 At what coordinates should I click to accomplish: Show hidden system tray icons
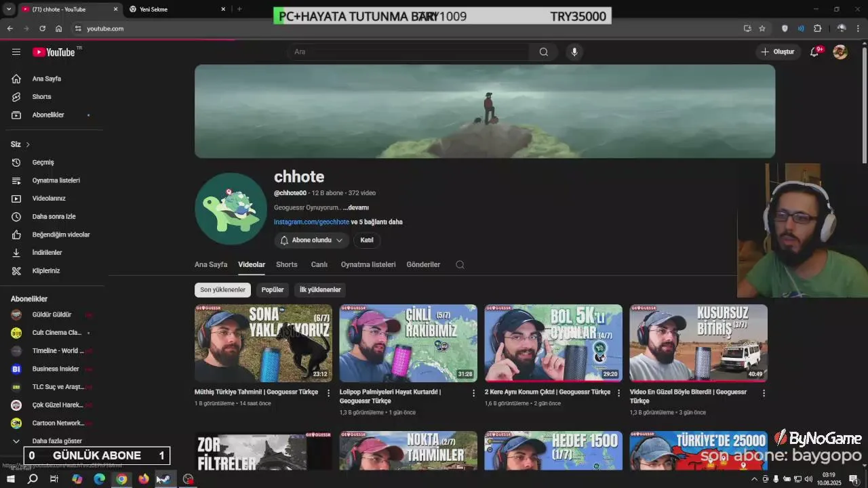coord(754,479)
